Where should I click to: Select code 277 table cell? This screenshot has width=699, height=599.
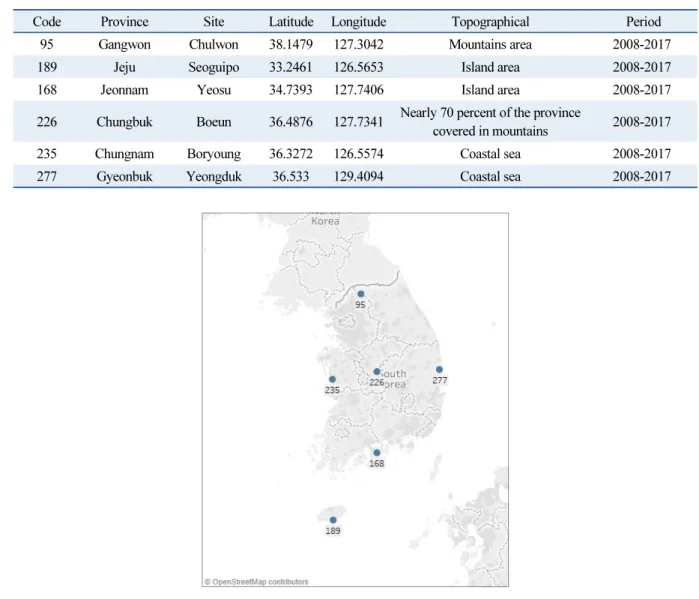[47, 176]
